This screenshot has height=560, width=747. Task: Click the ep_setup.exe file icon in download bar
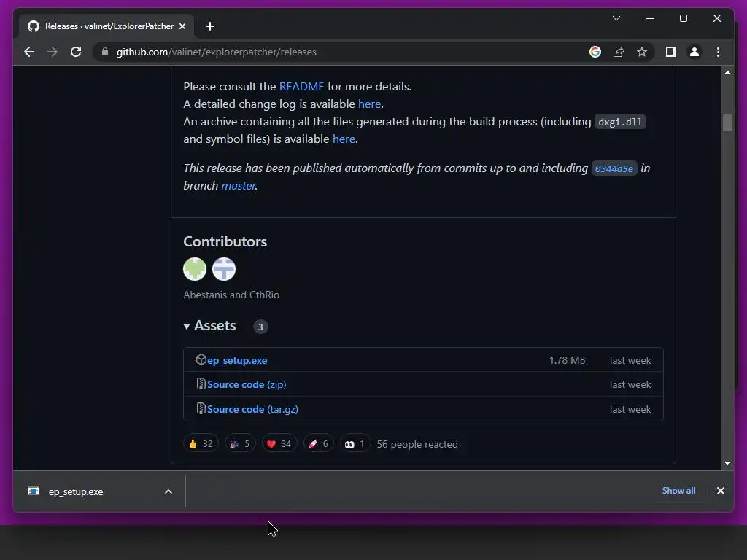pyautogui.click(x=34, y=491)
